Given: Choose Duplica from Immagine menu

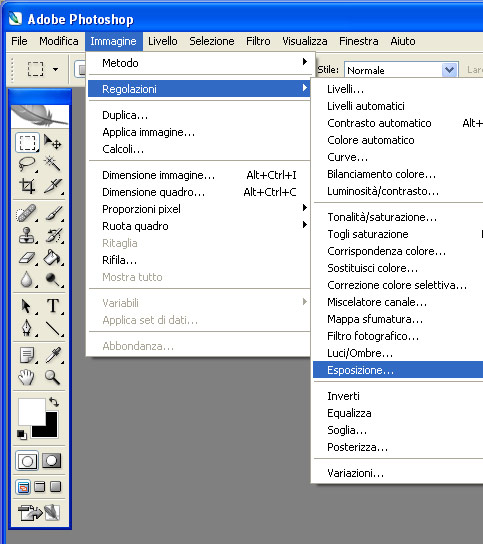Looking at the screenshot, I should [x=198, y=115].
